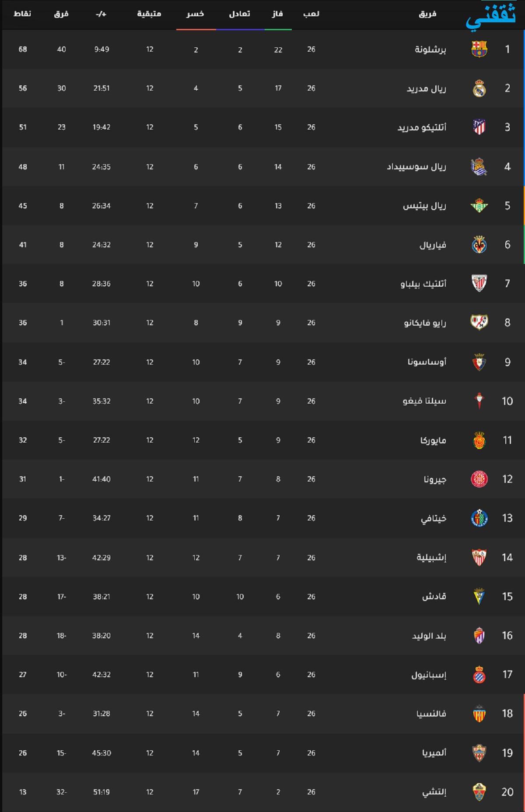Image resolution: width=525 pixels, height=812 pixels.
Task: Sort by the خسر losses column header
Action: click(195, 14)
